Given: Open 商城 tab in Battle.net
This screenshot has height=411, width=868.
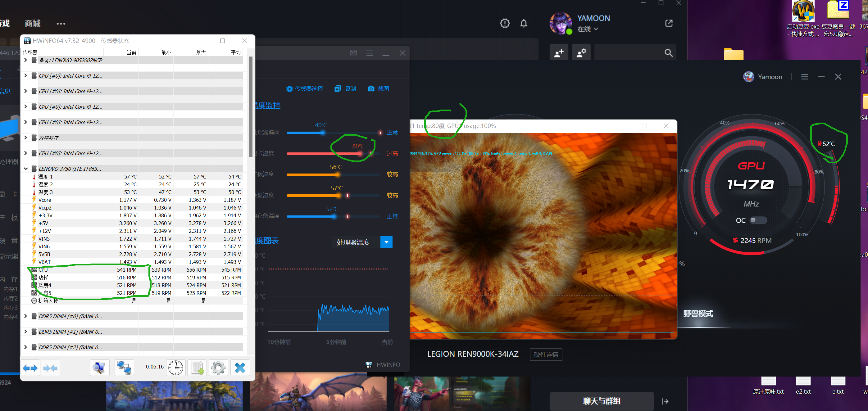Looking at the screenshot, I should point(32,23).
